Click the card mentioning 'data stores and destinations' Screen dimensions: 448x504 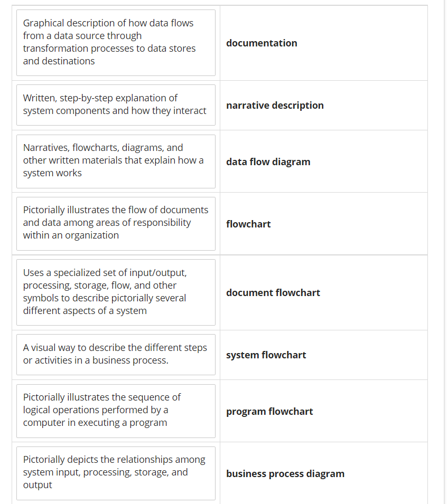116,42
